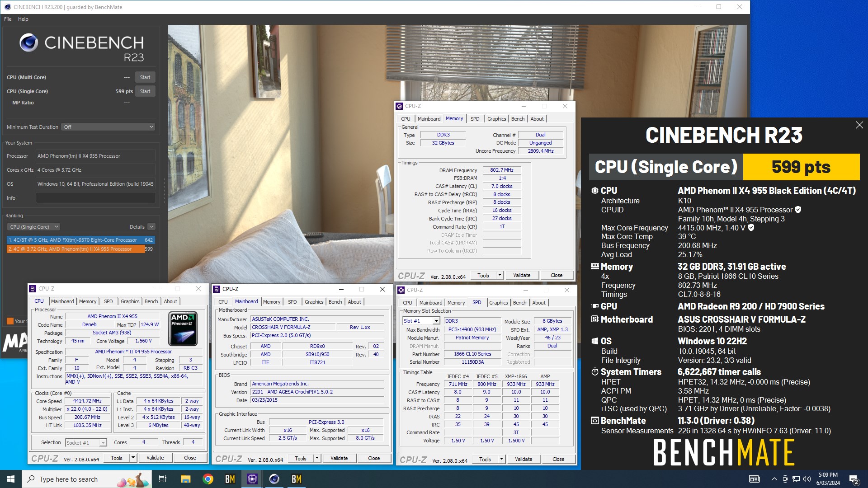Select Mainboard tab in CPU-Z Memory window
This screenshot has width=868, height=488.
point(429,119)
